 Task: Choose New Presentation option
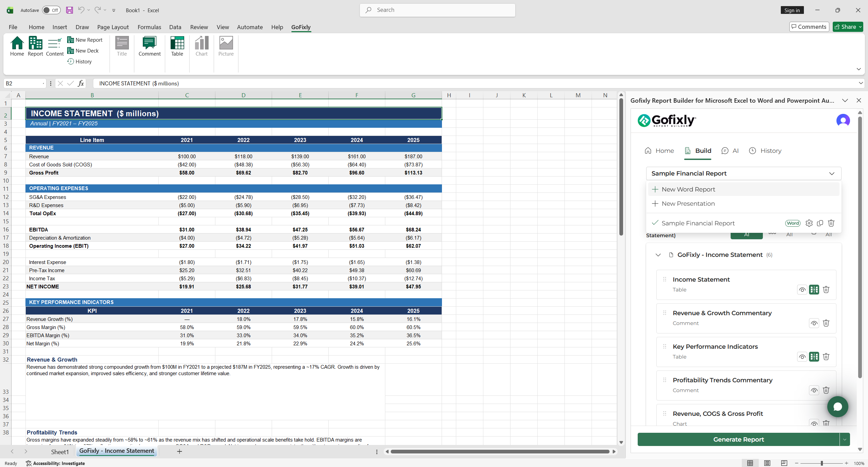(744, 203)
